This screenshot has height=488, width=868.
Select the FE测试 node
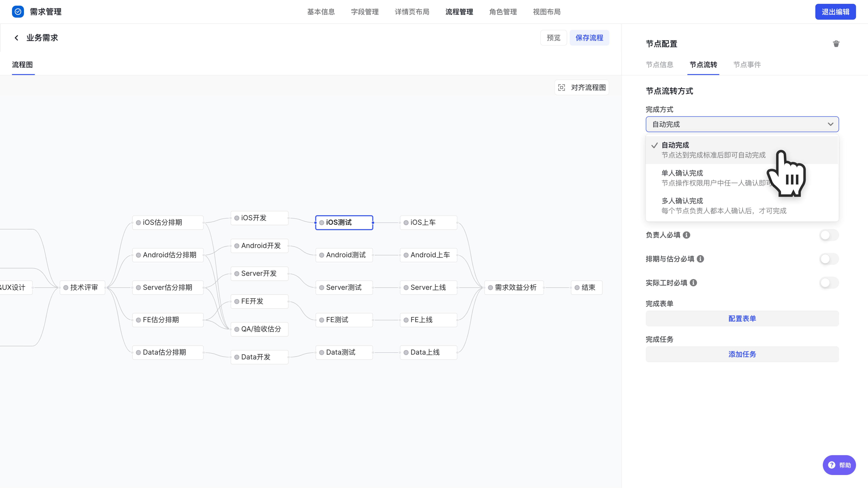[x=344, y=320]
